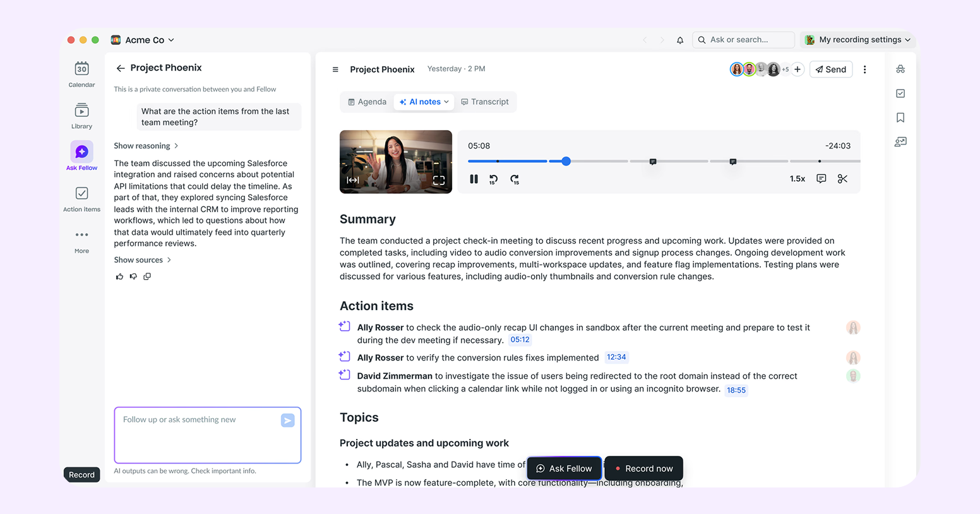Switch to the Transcript tab
This screenshot has width=980, height=514.
[484, 102]
